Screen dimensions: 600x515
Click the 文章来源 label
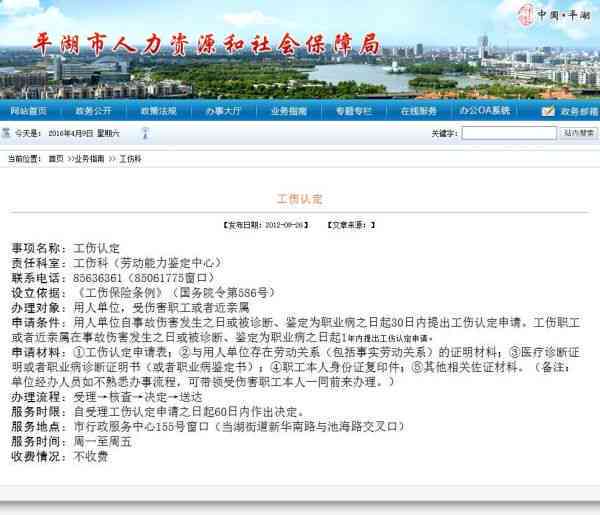point(351,225)
